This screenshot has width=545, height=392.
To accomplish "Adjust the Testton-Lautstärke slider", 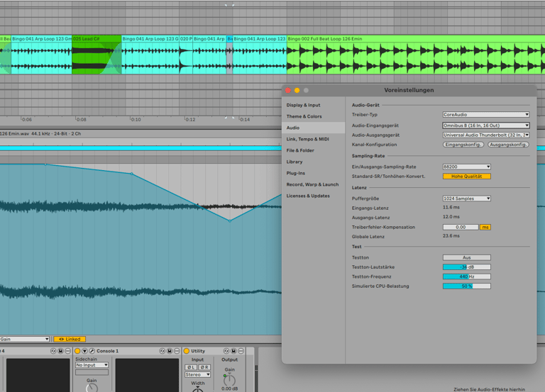I will tap(466, 267).
